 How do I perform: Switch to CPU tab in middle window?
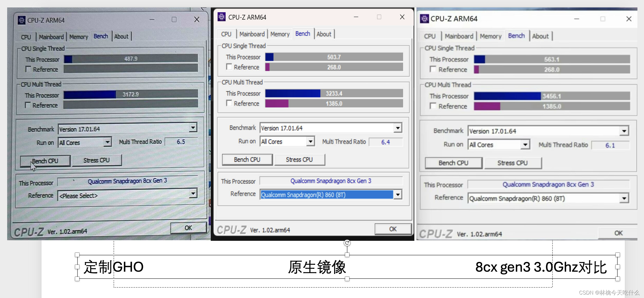(226, 34)
